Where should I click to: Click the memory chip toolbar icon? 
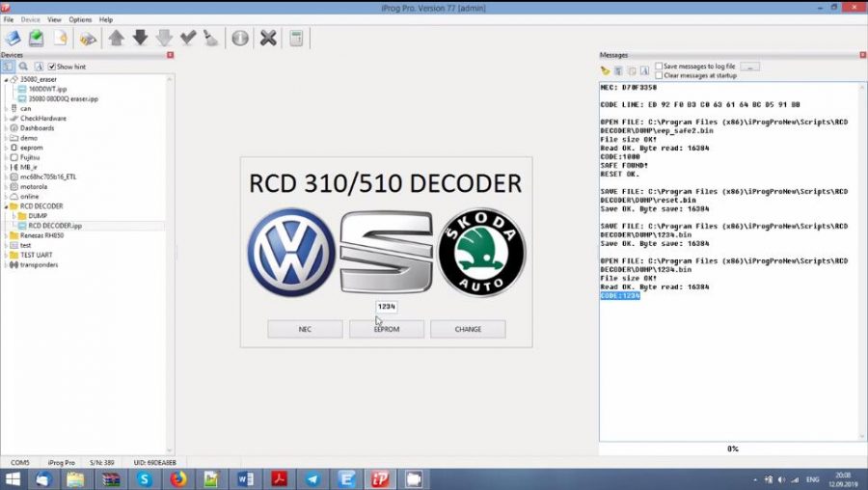tap(88, 39)
